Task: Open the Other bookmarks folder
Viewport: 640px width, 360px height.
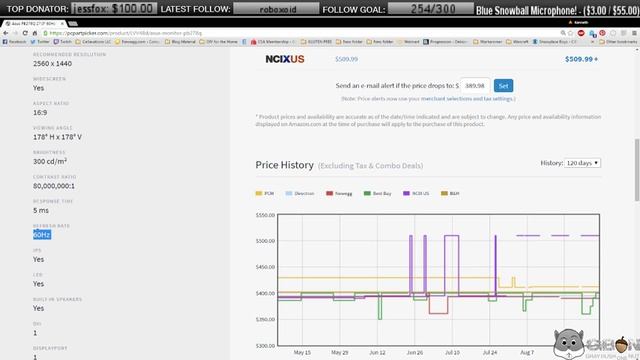Action: click(x=618, y=42)
